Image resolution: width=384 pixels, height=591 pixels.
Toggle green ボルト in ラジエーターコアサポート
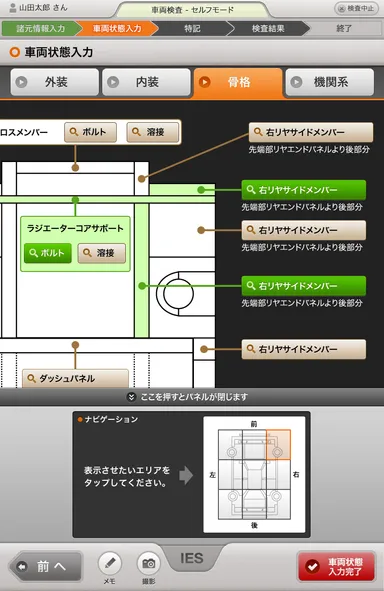48,253
